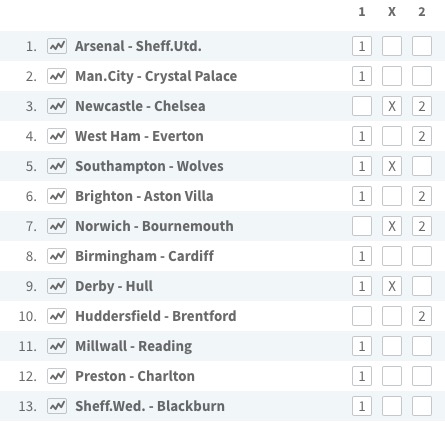Screen dimensions: 445x427
Task: Uncheck the X selection for Newcastle - Chelsea
Action: (392, 106)
